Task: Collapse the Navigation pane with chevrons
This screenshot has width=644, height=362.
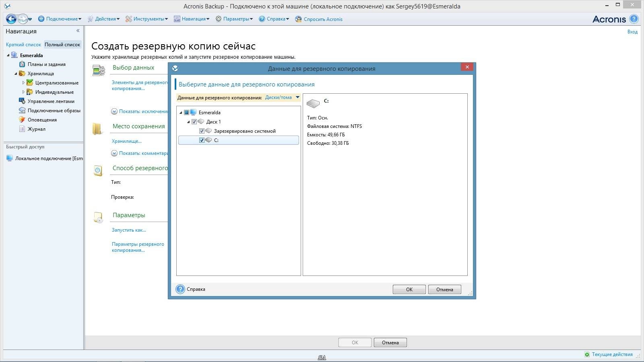Action: coord(78,31)
